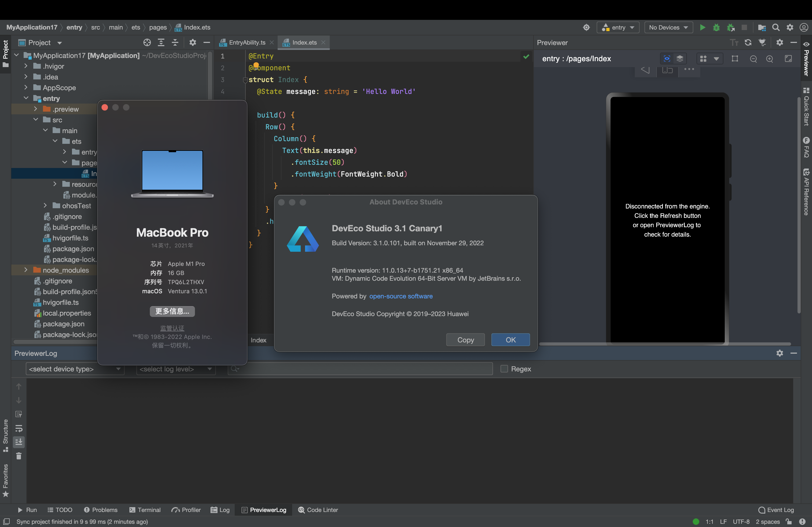The height and width of the screenshot is (527, 812).
Task: Open the Project panel options gear
Action: pos(193,42)
